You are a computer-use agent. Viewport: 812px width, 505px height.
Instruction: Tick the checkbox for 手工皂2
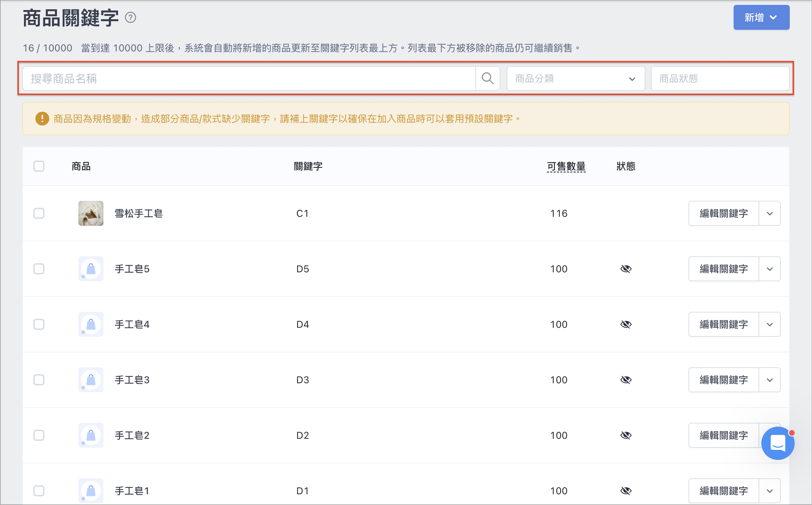pyautogui.click(x=39, y=435)
